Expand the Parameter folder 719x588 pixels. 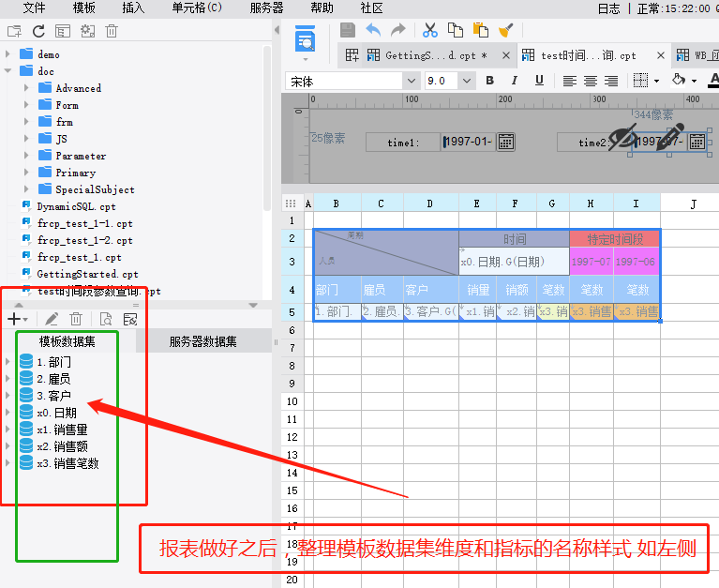[26, 156]
